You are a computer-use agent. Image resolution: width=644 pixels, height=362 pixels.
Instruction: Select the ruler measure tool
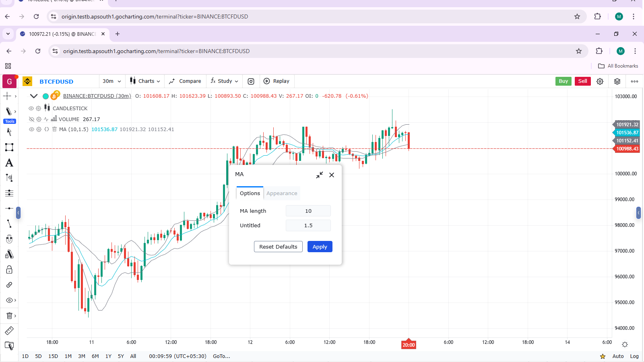(9, 331)
